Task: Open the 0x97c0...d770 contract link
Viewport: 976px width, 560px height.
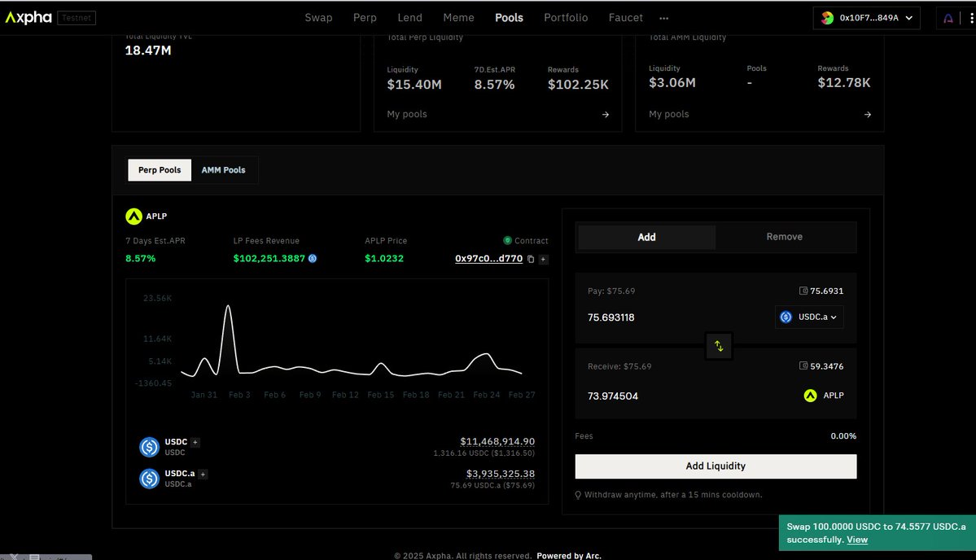Action: (488, 258)
